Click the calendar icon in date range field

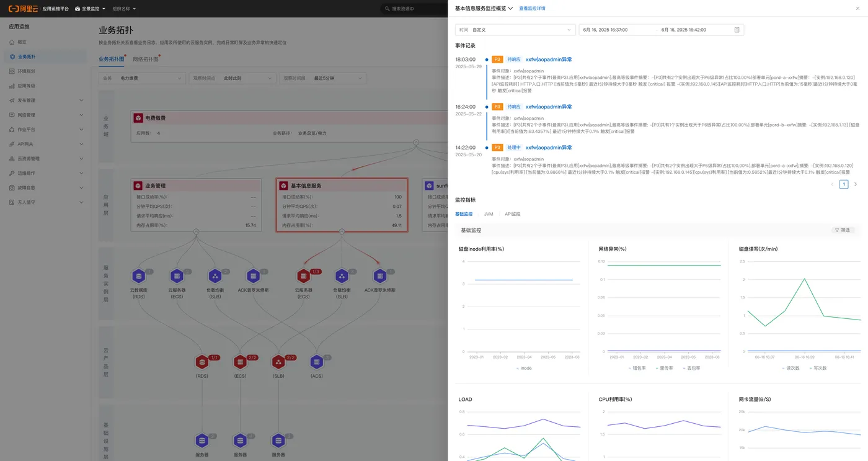click(x=737, y=30)
